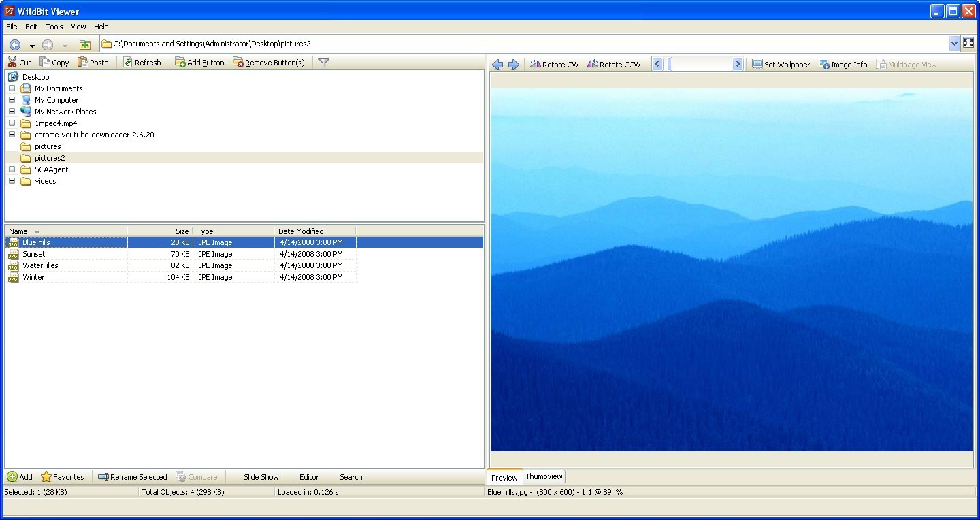
Task: Click the zoom slider left arrow
Action: coord(657,64)
